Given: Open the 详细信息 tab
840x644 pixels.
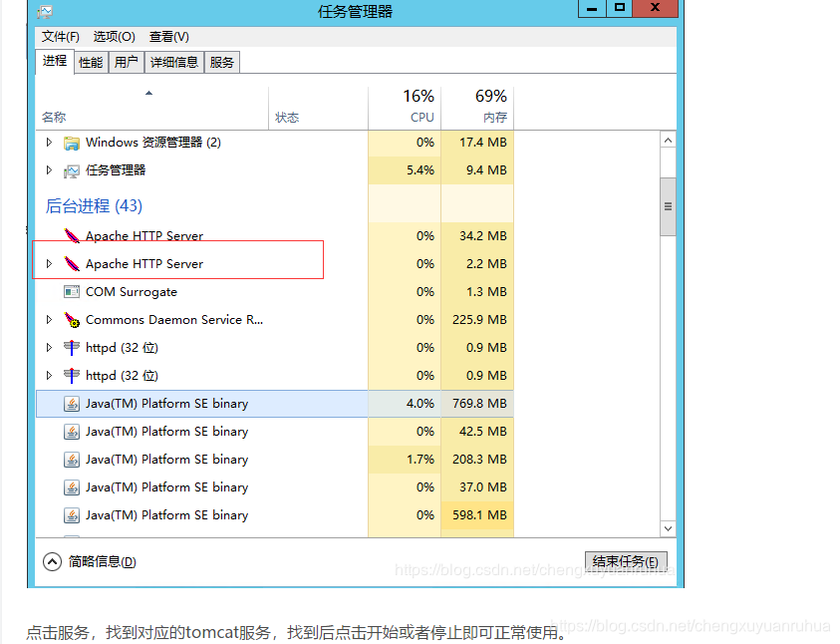Looking at the screenshot, I should pos(174,62).
